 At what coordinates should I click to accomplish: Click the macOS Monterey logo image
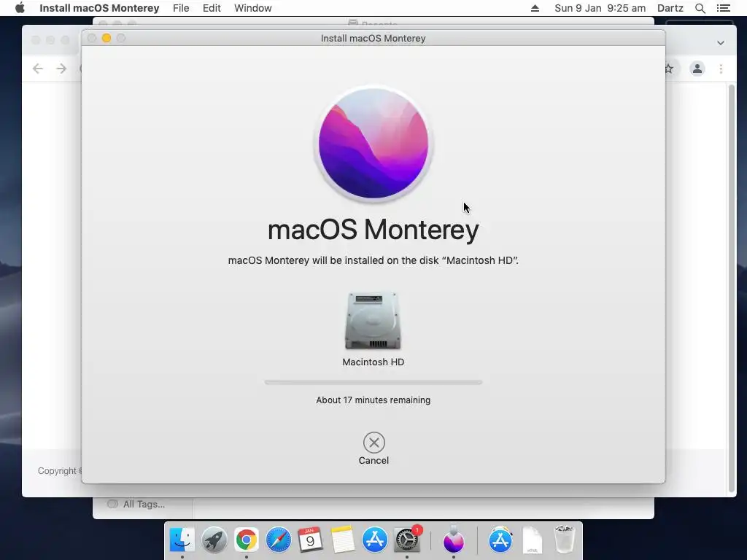tap(373, 144)
